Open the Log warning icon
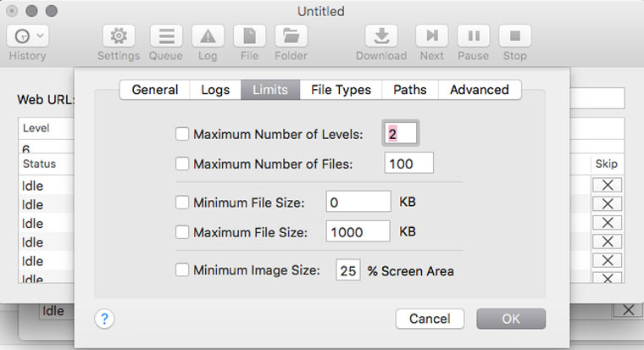 (208, 36)
